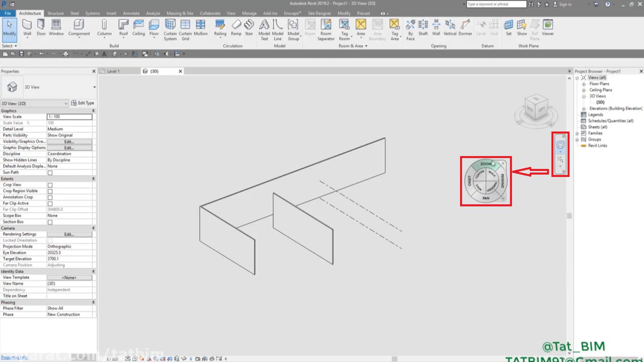The image size is (644, 362).
Task: Open the Structure ribbon tab
Action: point(56,13)
